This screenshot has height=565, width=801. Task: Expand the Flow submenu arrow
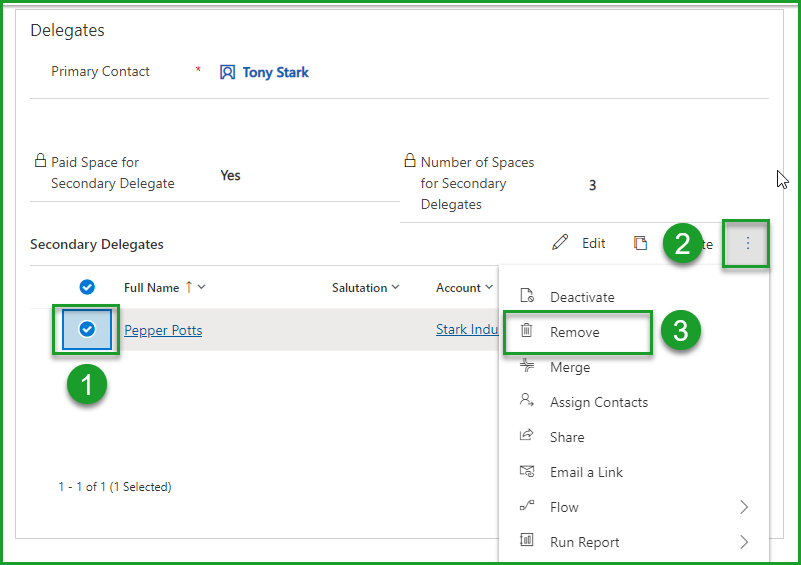pos(744,507)
